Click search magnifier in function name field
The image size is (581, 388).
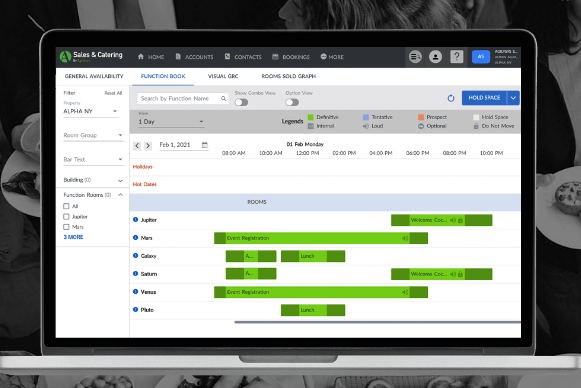click(x=223, y=98)
